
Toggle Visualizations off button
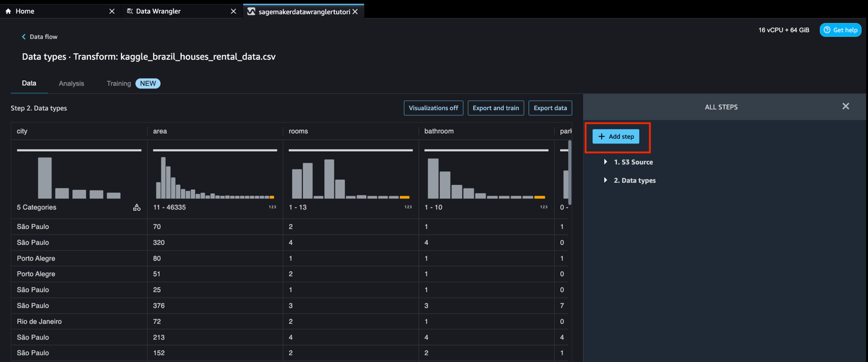point(433,108)
